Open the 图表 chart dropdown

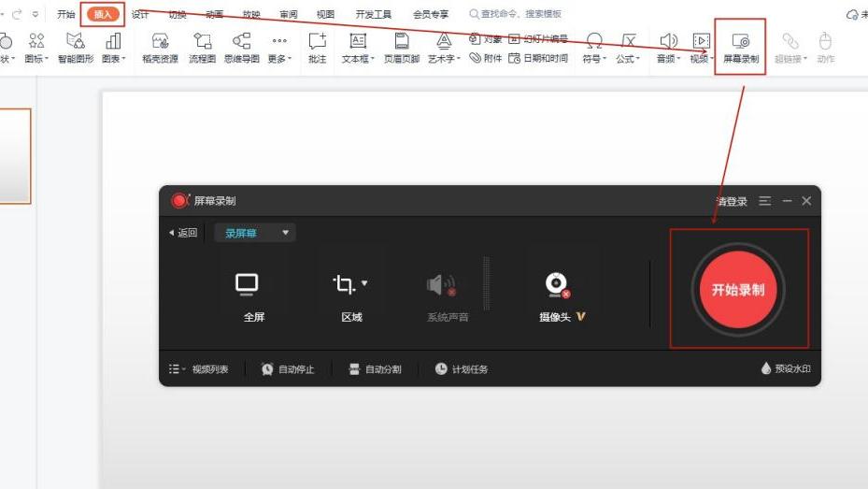(x=113, y=48)
